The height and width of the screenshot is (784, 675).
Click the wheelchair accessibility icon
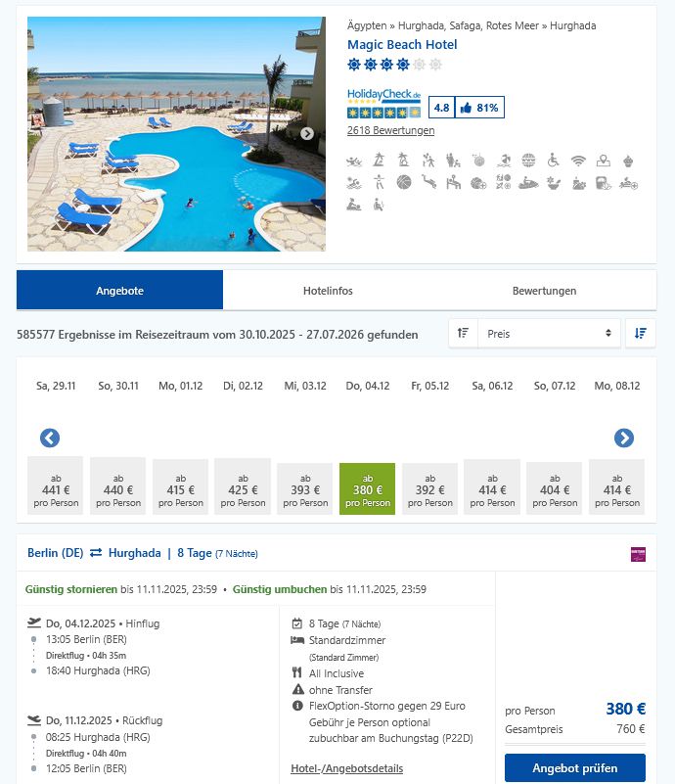pos(553,161)
